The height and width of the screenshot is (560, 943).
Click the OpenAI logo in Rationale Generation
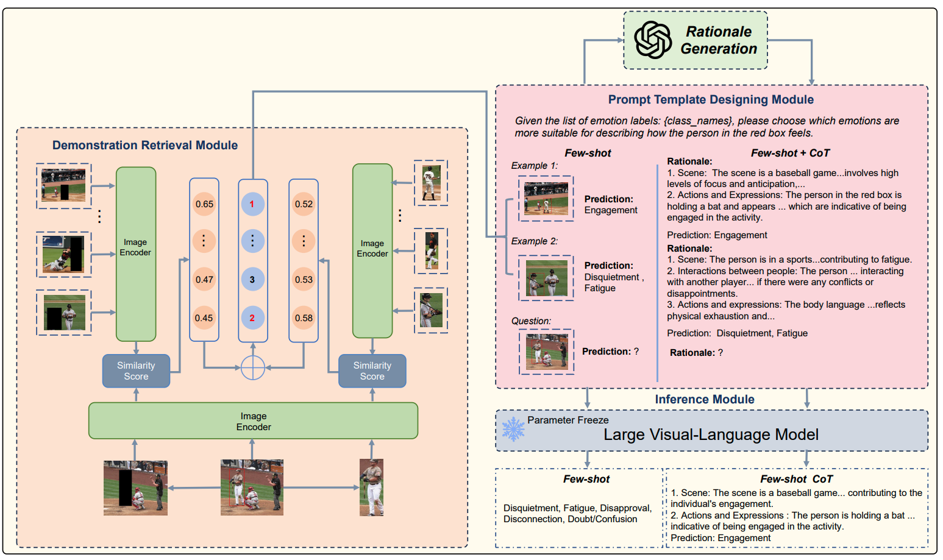(x=652, y=40)
